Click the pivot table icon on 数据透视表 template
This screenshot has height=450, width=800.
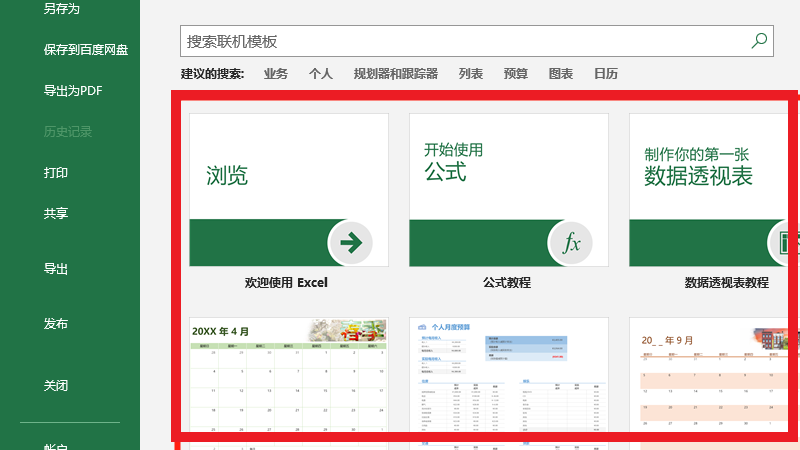(786, 243)
